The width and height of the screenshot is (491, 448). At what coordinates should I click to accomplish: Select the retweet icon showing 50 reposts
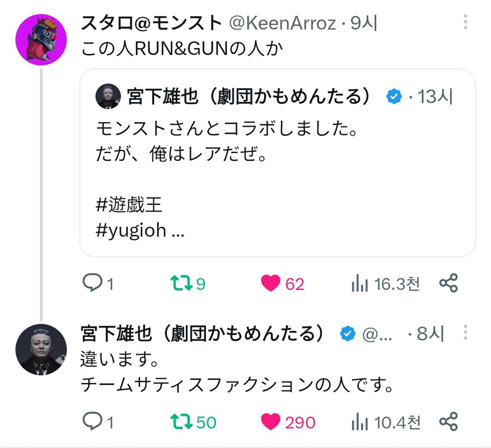click(x=182, y=421)
